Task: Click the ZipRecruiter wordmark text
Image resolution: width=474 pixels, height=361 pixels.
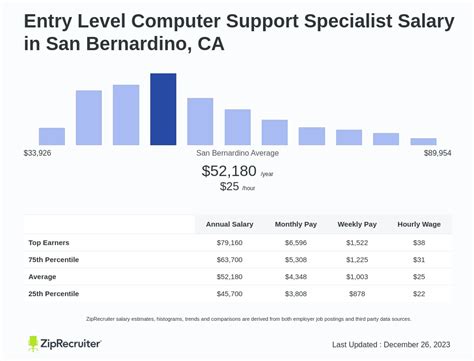Action: click(x=70, y=344)
